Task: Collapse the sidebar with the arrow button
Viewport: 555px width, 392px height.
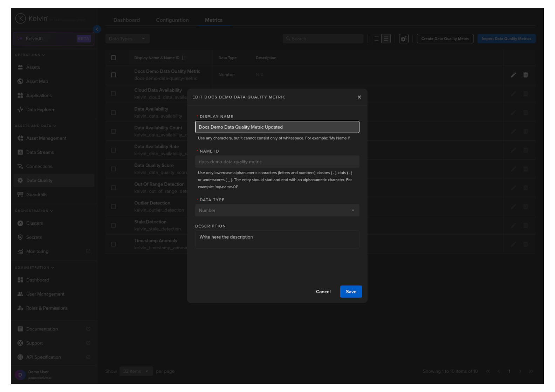Action: [x=97, y=29]
